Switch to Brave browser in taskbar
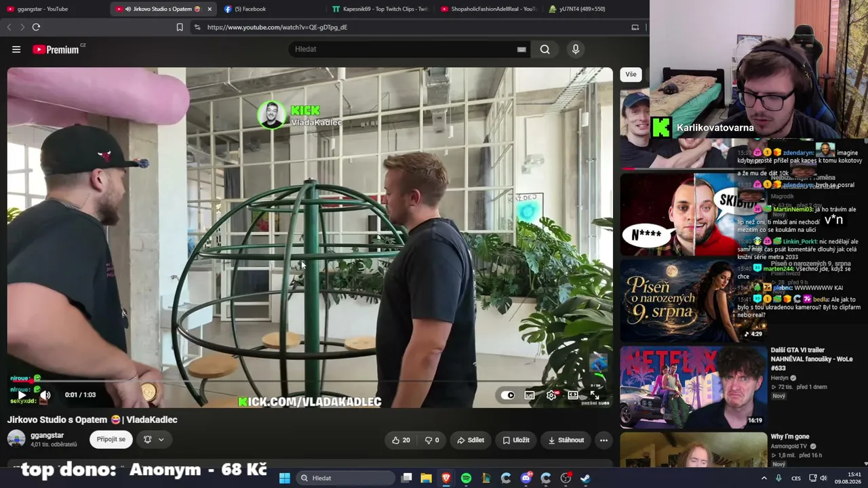This screenshot has height=488, width=868. [446, 479]
